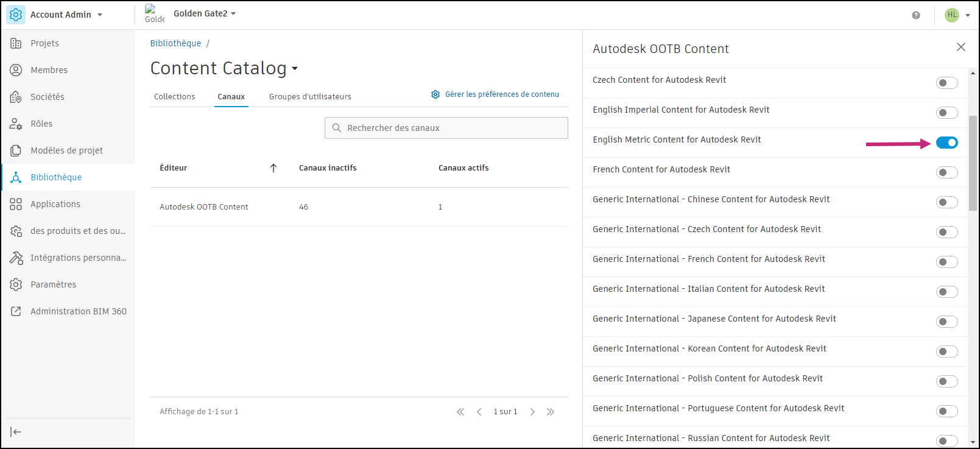Click the Sociétés building icon

16,97
